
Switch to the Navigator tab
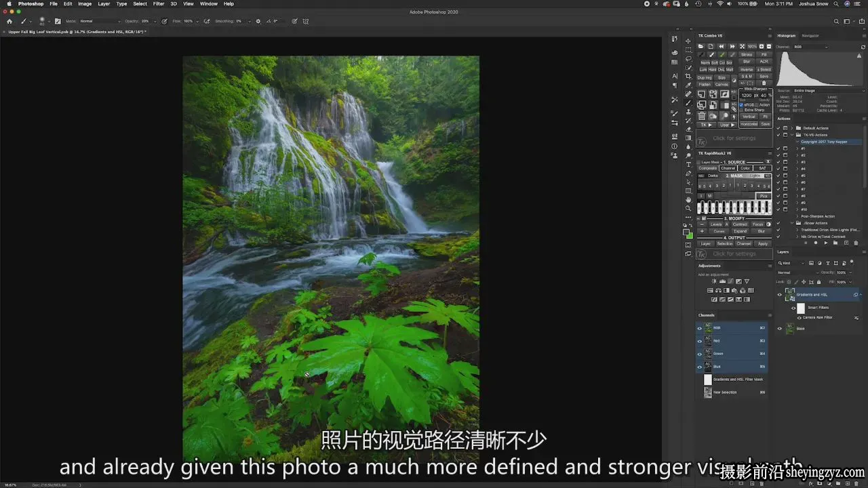(x=810, y=35)
